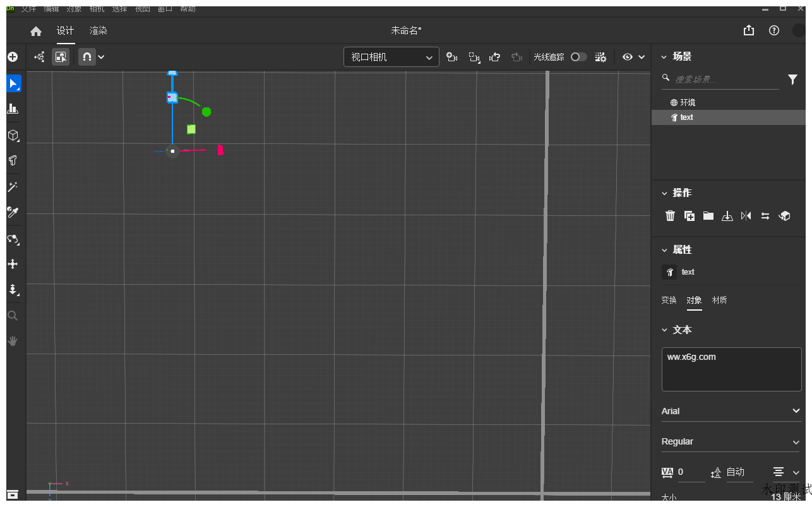The height and width of the screenshot is (507, 812).
Task: Click the Home icon
Action: point(36,31)
